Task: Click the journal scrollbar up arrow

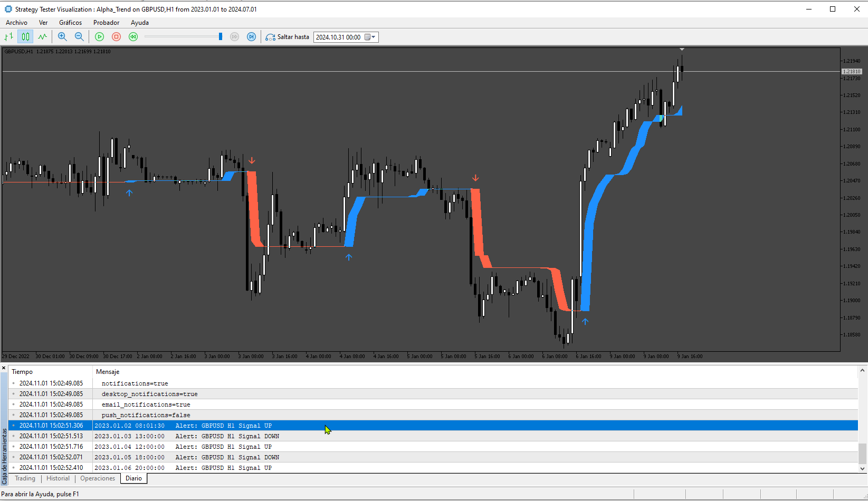Action: click(x=863, y=371)
